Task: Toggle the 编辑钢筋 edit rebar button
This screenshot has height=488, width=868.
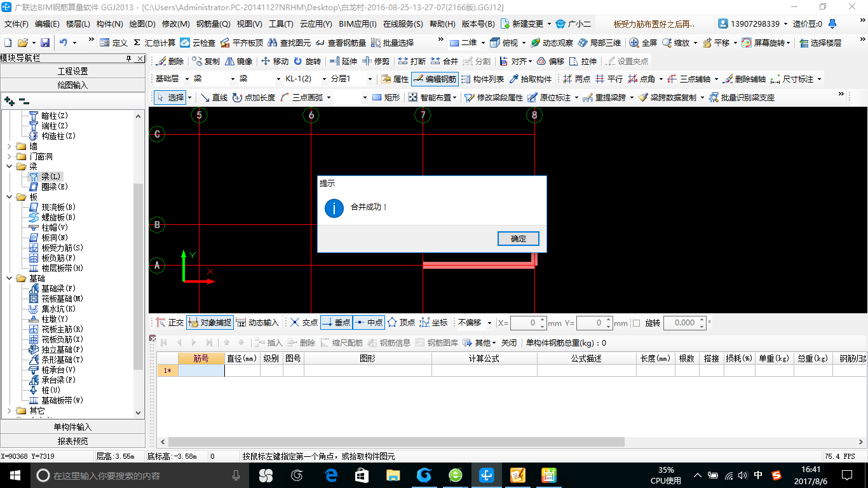Action: click(435, 79)
